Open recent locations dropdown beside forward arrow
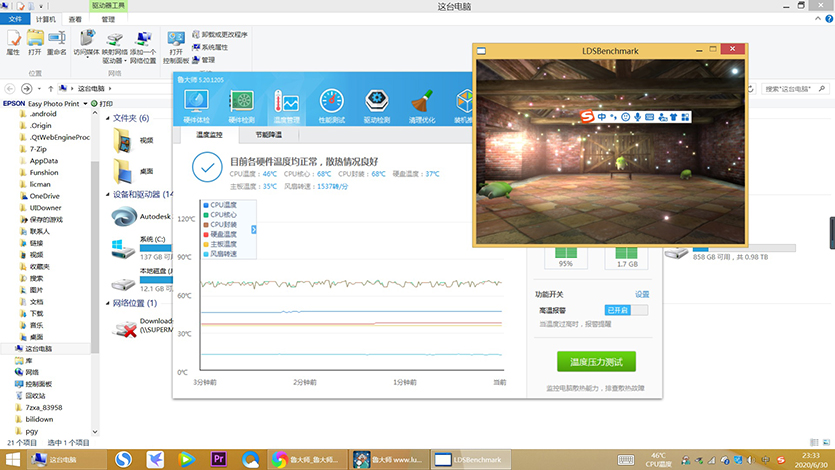Screen dimensions: 835x470 pos(39,88)
